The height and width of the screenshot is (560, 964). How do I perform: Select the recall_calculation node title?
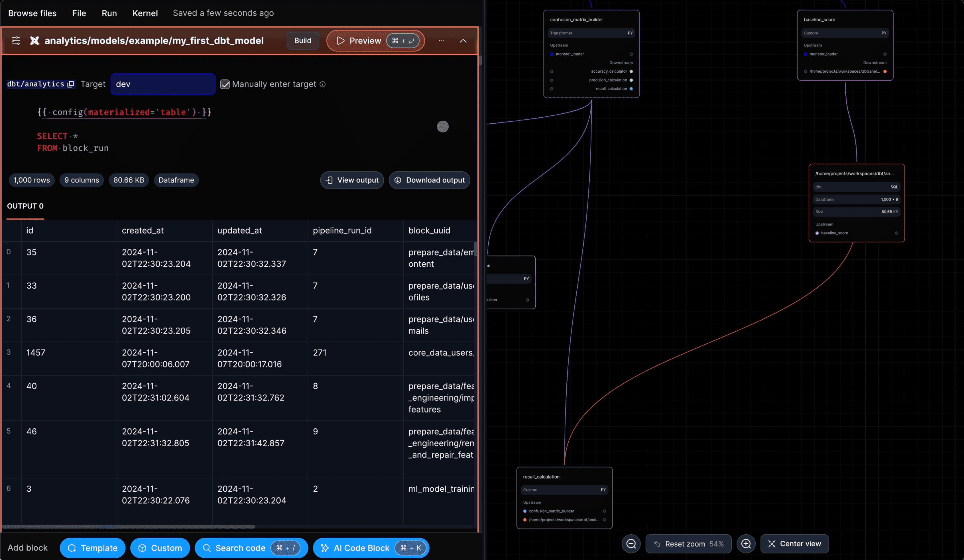(x=541, y=477)
